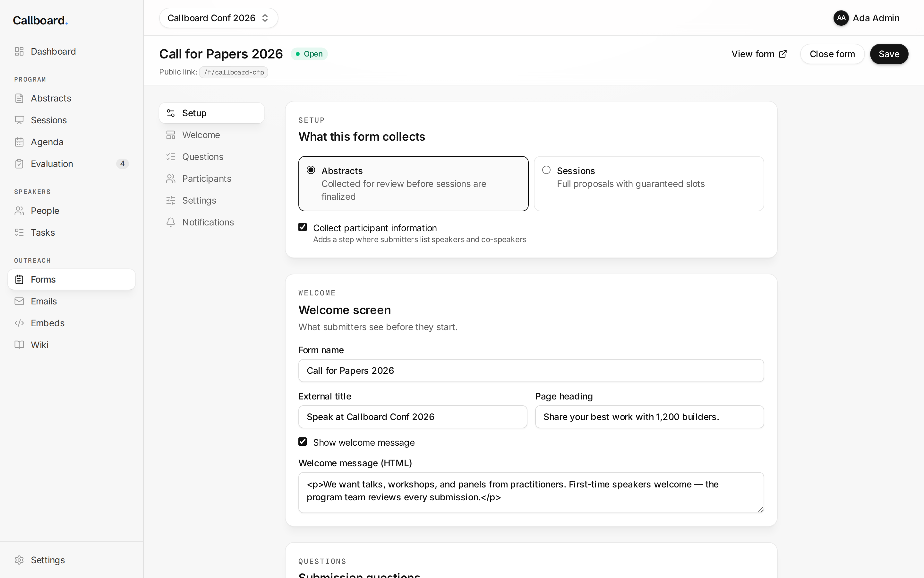Navigate to Emails under Outreach
The width and height of the screenshot is (924, 578).
click(x=72, y=301)
